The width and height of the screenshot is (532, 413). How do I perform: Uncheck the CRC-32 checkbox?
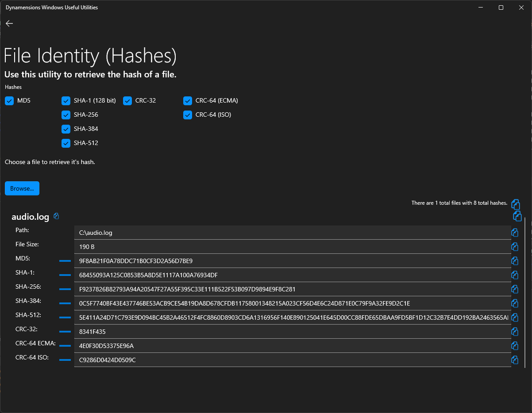(127, 101)
